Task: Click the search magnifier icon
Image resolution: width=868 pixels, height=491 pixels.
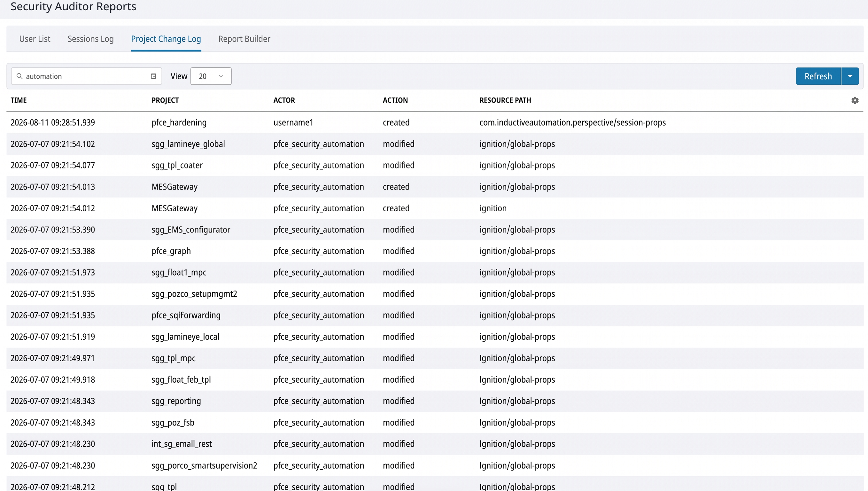Action: pyautogui.click(x=19, y=76)
